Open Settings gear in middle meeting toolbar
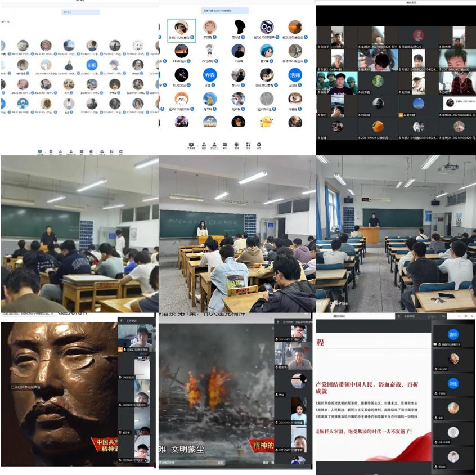Screen dimensions: 476x475 point(259,145)
